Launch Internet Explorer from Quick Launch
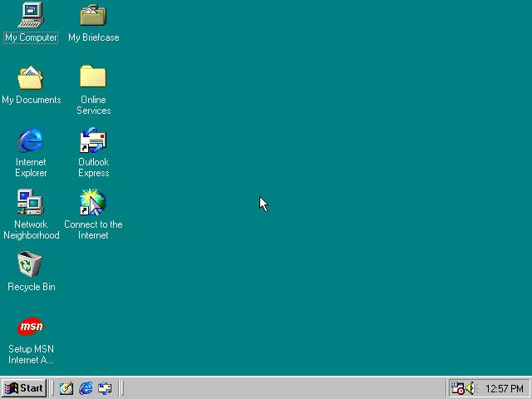This screenshot has width=532, height=399. pyautogui.click(x=86, y=388)
